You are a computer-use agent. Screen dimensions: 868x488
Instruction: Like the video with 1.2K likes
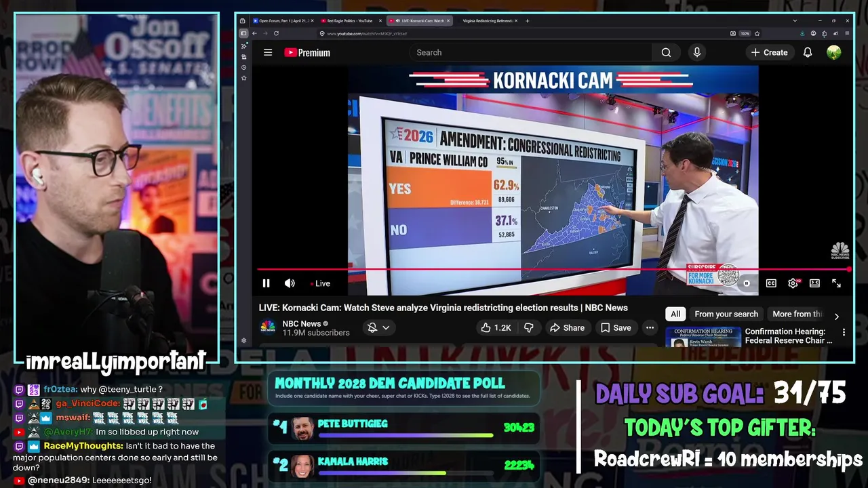pyautogui.click(x=496, y=327)
